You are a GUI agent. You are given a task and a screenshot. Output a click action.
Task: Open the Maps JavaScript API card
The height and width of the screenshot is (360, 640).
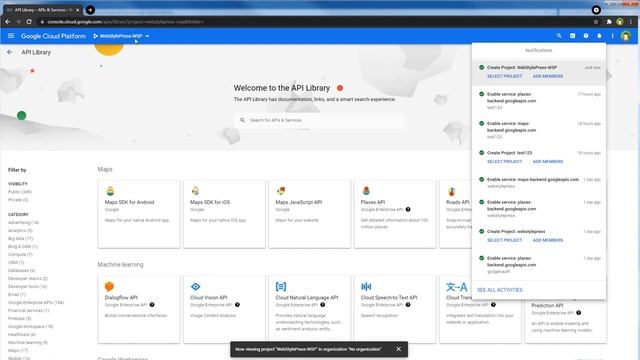tap(309, 214)
